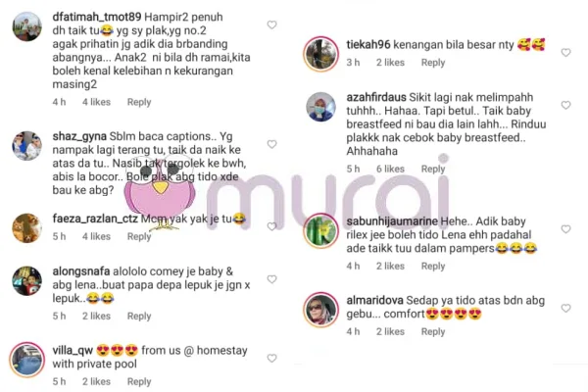This screenshot has width=588, height=392.
Task: Like villa_qw's homestay comment heart
Action: pos(271,359)
